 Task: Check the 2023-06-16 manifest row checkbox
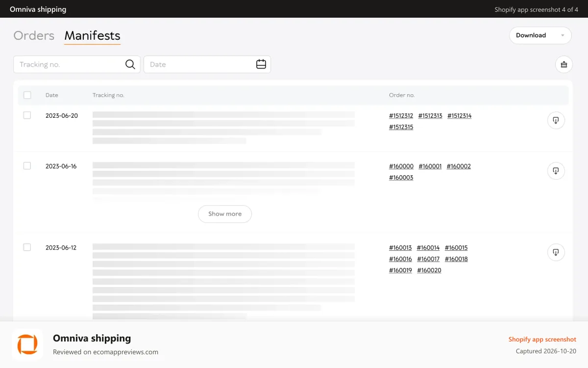tap(27, 166)
